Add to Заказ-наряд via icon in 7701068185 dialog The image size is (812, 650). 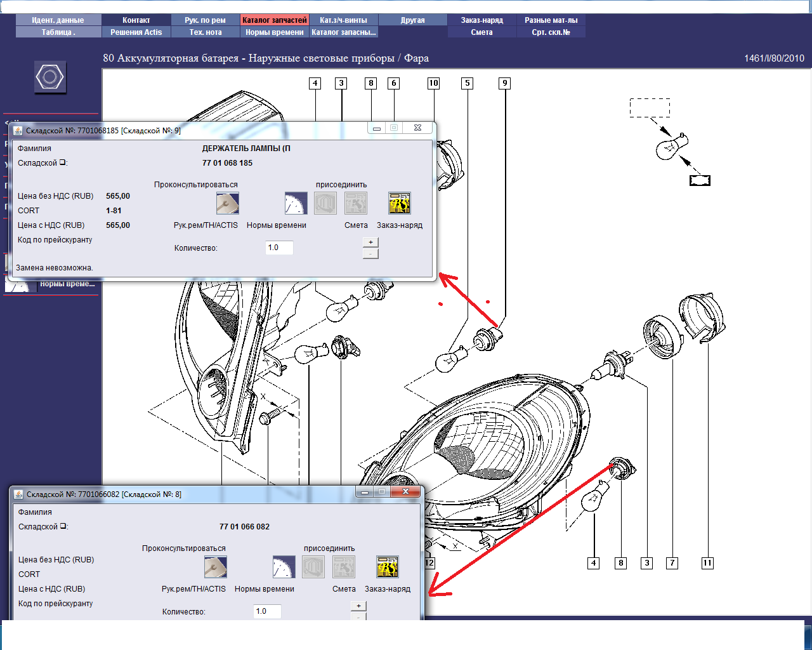(x=400, y=203)
